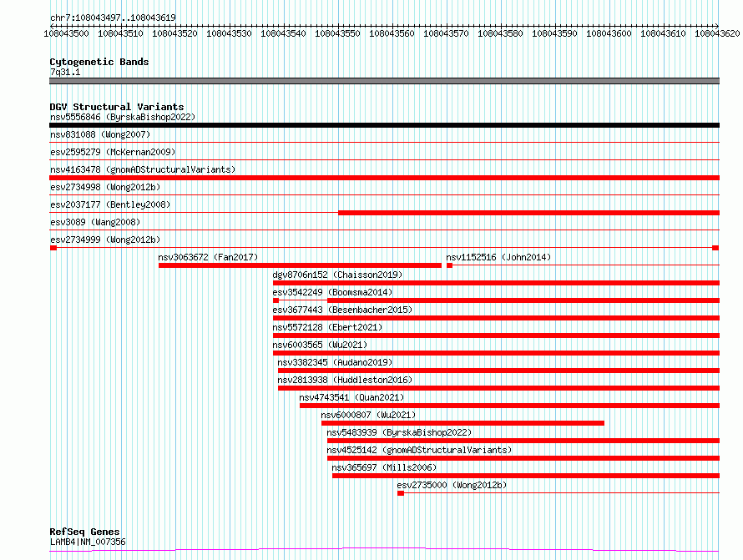This screenshot has width=743, height=560.
Task: Open variant nsv2813938 (Huddleston2016)
Action: 345,380
